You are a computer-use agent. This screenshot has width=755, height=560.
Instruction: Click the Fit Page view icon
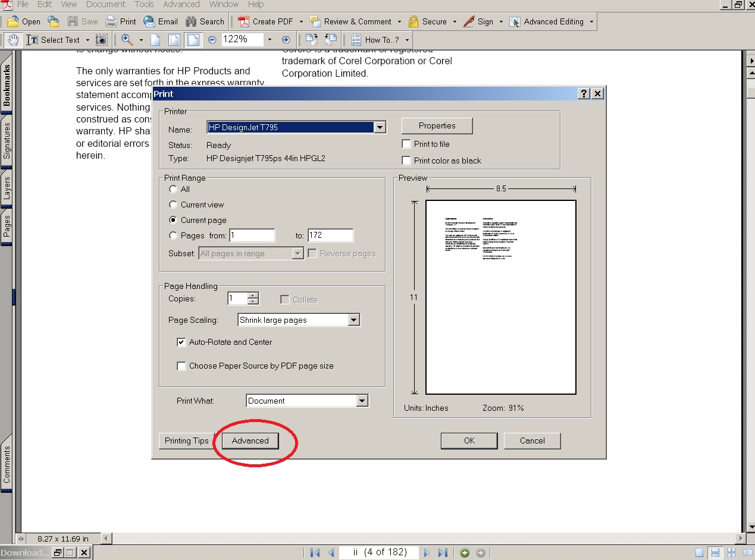174,40
